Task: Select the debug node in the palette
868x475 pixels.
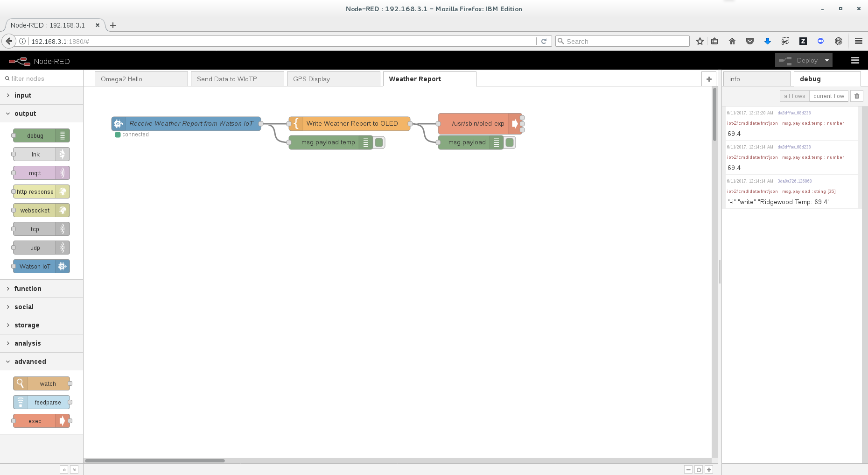Action: (x=42, y=135)
